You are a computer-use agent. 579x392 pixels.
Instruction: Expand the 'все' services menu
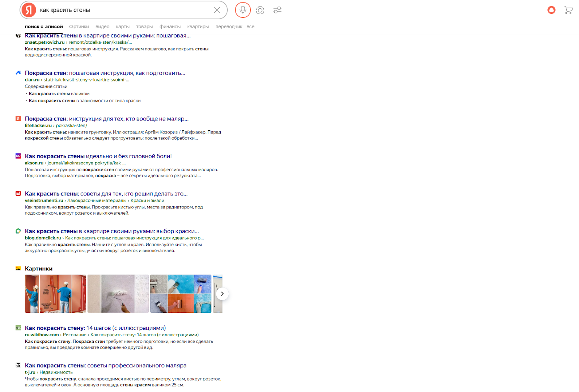pos(250,27)
